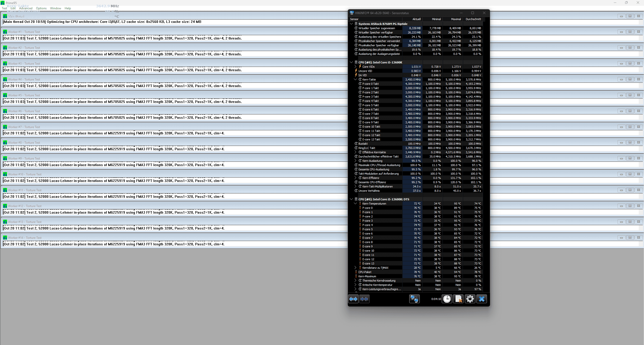Open the remote network monitoring icon
Image resolution: width=644 pixels, height=345 pixels.
pos(414,299)
